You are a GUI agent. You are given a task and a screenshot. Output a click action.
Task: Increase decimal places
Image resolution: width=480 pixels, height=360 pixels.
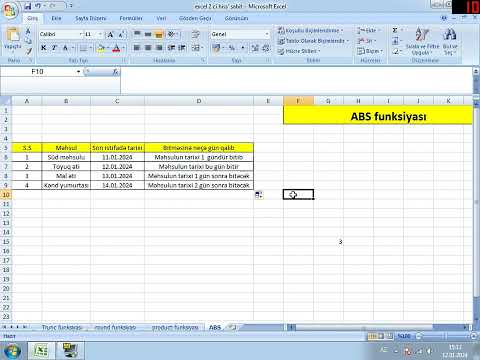tap(255, 48)
